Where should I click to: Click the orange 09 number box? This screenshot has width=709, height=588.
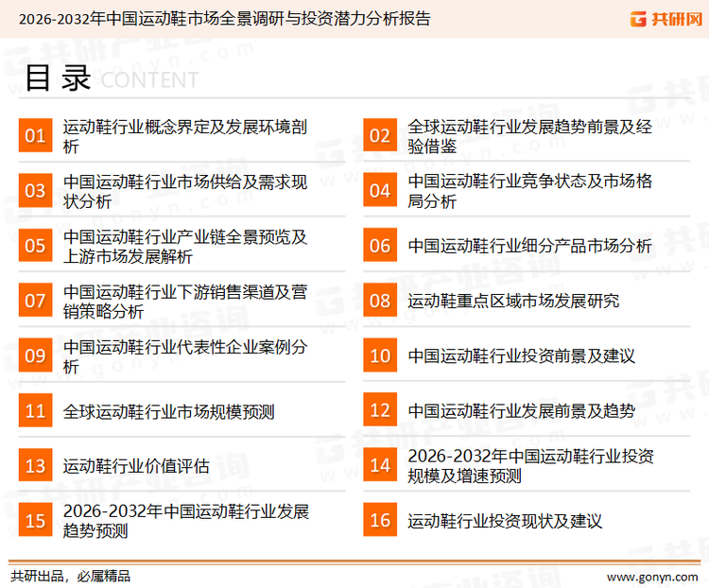pos(35,355)
